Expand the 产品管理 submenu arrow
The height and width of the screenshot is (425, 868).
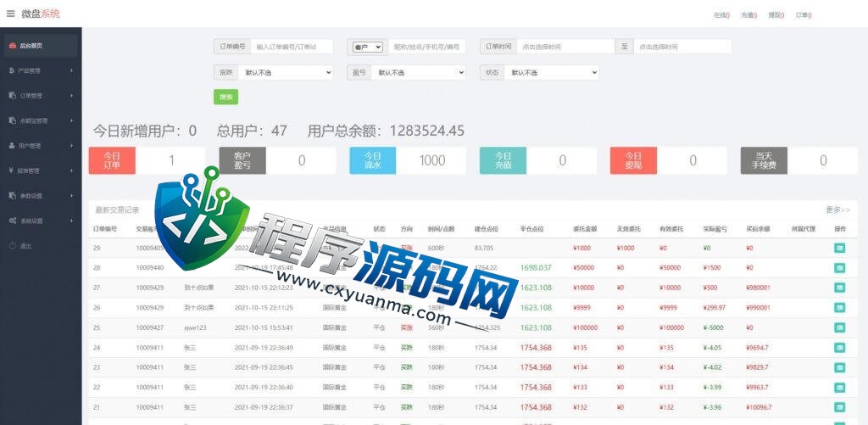72,71
